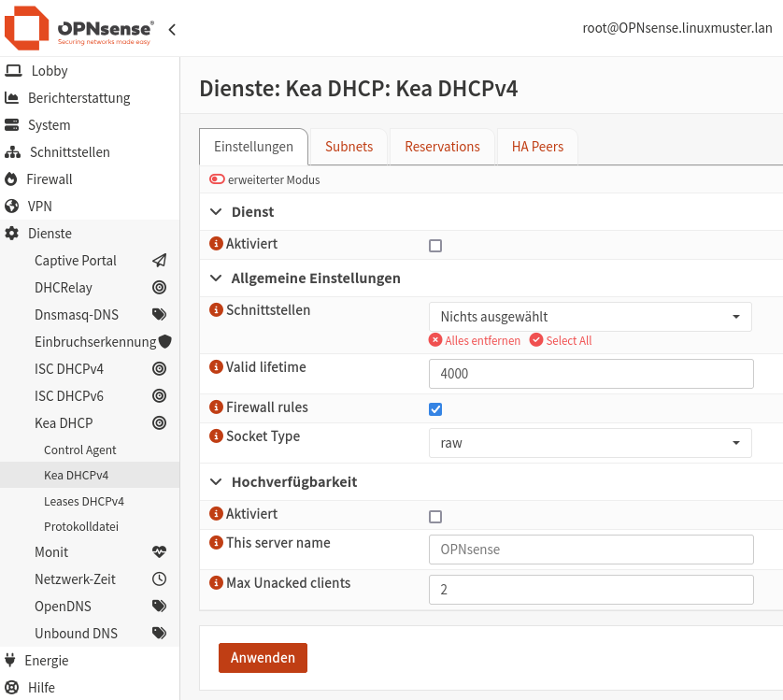Click into This server name field

click(x=591, y=550)
